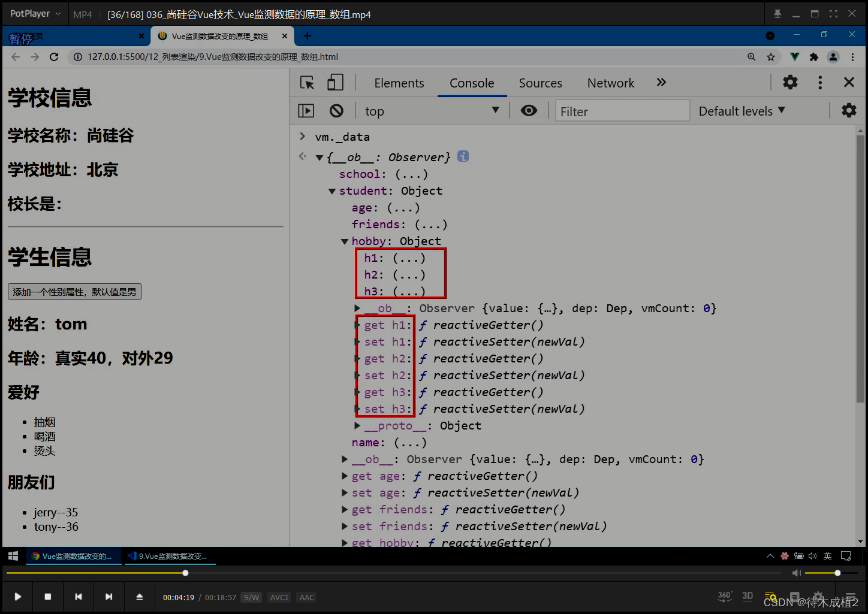Activate the DevTools element inspector icon
This screenshot has height=614, width=868.
click(307, 83)
